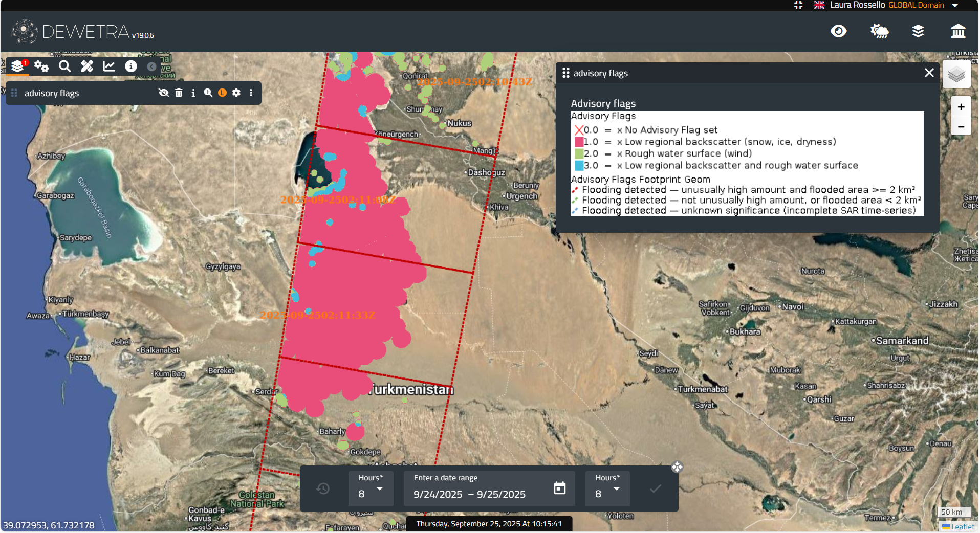Hide the advisory flags layer
The height and width of the screenshot is (533, 980).
[x=164, y=93]
